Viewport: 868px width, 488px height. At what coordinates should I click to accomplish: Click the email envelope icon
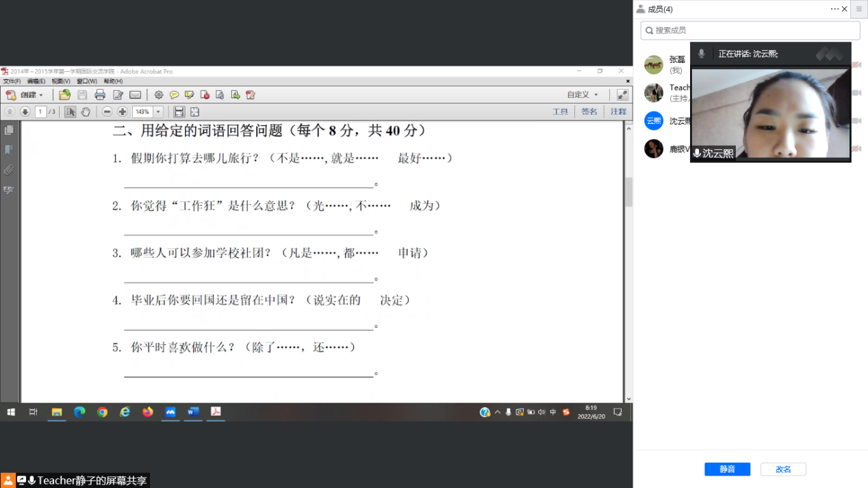(136, 95)
